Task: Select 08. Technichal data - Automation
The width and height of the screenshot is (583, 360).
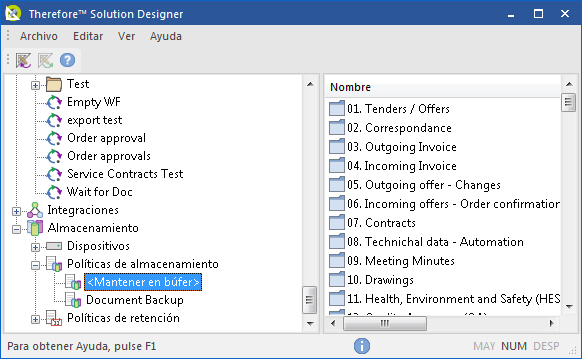Action: 435,241
